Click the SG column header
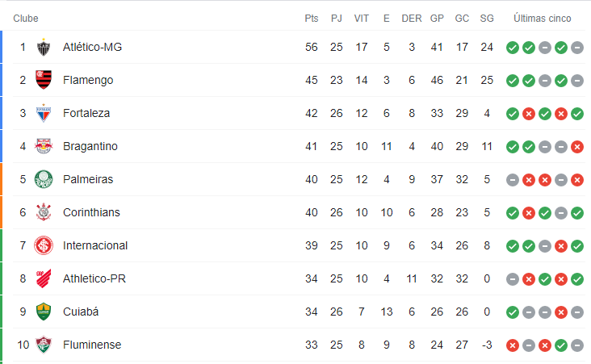Image resolution: width=591 pixels, height=364 pixels. [487, 18]
